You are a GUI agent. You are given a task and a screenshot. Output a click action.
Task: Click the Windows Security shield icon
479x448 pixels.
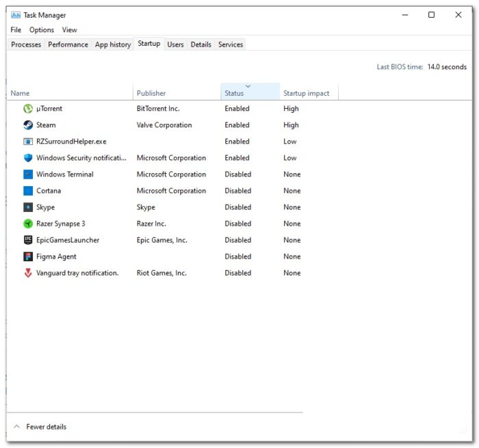(x=28, y=158)
